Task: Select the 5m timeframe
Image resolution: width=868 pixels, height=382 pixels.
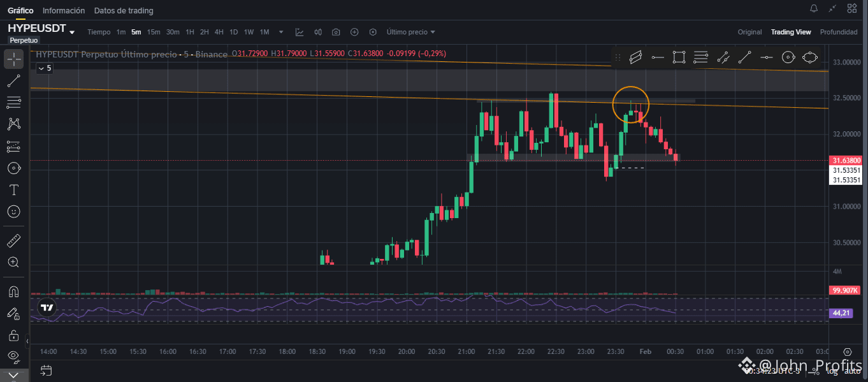Action: pos(136,32)
